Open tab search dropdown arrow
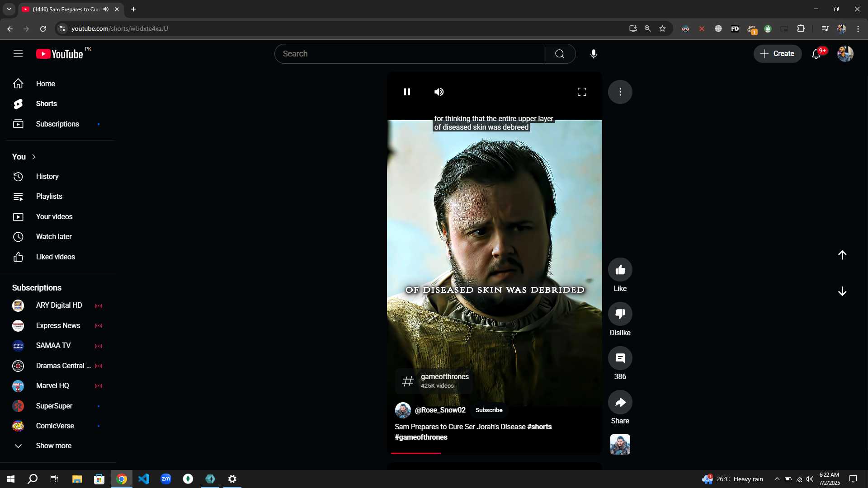868x488 pixels. (x=9, y=9)
